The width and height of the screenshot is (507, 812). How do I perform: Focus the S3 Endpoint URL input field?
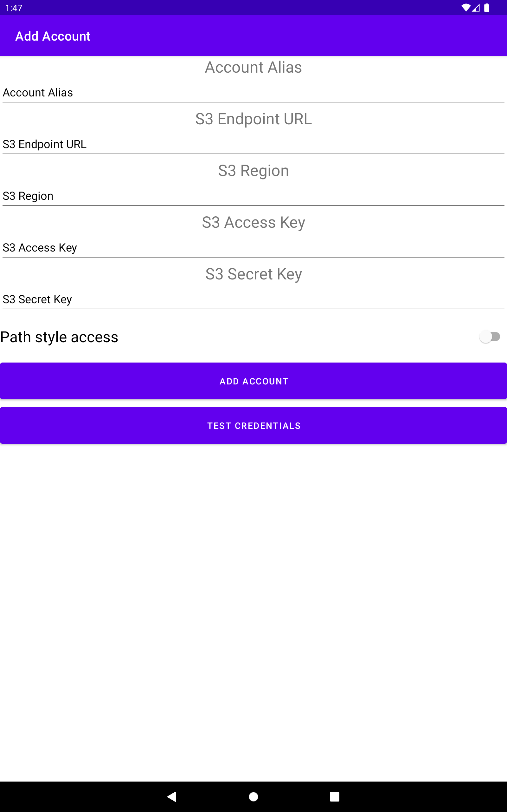click(x=253, y=144)
